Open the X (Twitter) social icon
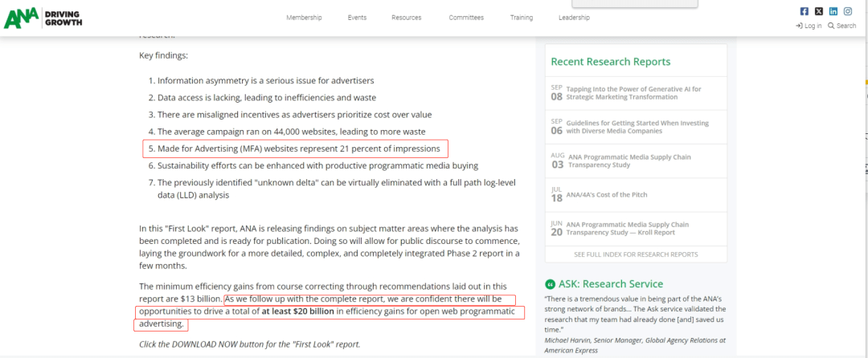868x358 pixels. 819,11
